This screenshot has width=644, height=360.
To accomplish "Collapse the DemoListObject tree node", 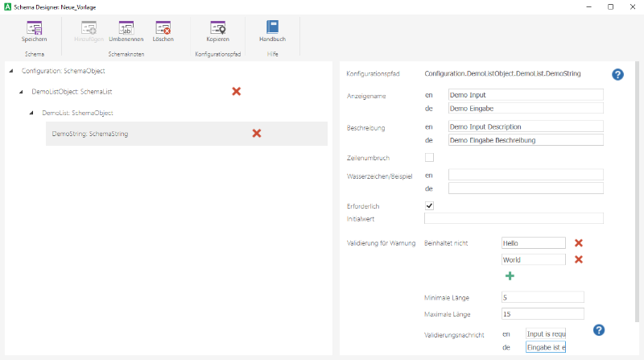I will tap(22, 93).
